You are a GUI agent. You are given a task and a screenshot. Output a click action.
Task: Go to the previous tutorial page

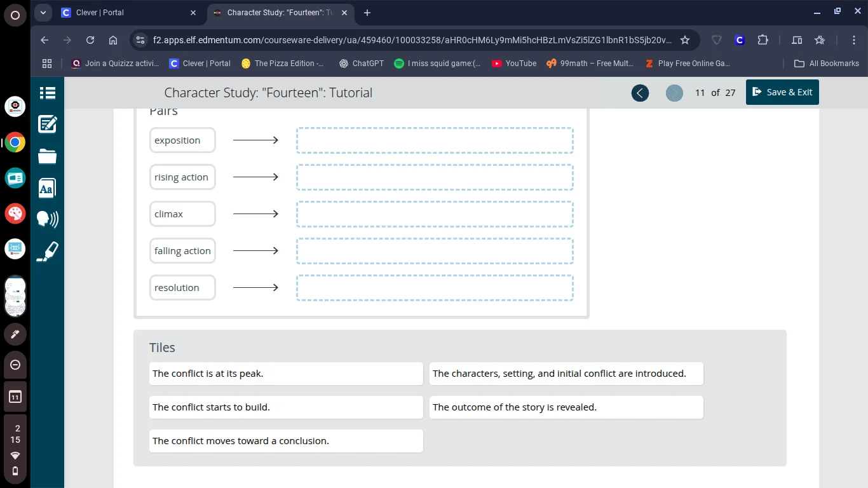(640, 93)
